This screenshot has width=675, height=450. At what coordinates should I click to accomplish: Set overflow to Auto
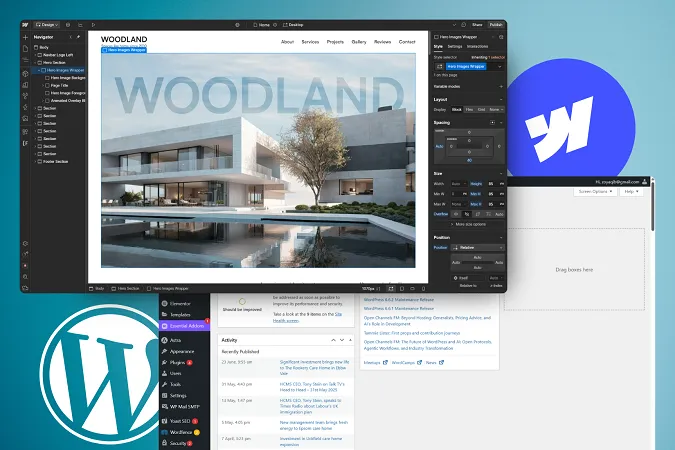pyautogui.click(x=499, y=214)
